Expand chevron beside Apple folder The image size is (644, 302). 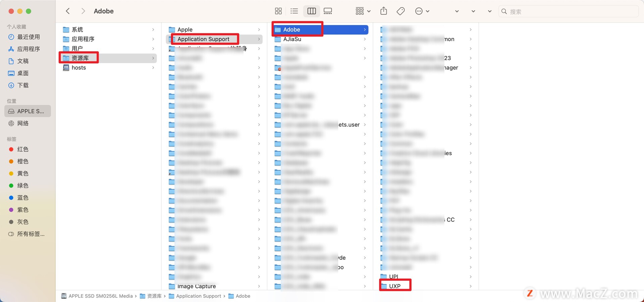[259, 30]
